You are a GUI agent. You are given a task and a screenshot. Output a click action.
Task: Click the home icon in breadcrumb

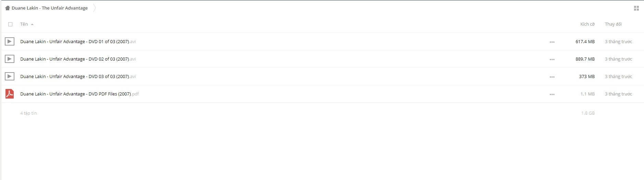point(8,8)
